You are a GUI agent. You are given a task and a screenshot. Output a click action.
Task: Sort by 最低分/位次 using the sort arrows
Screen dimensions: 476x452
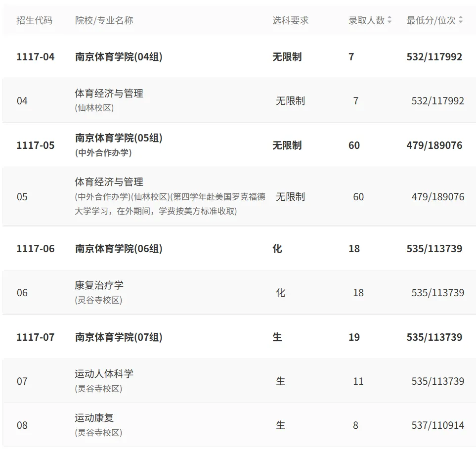[x=461, y=20]
